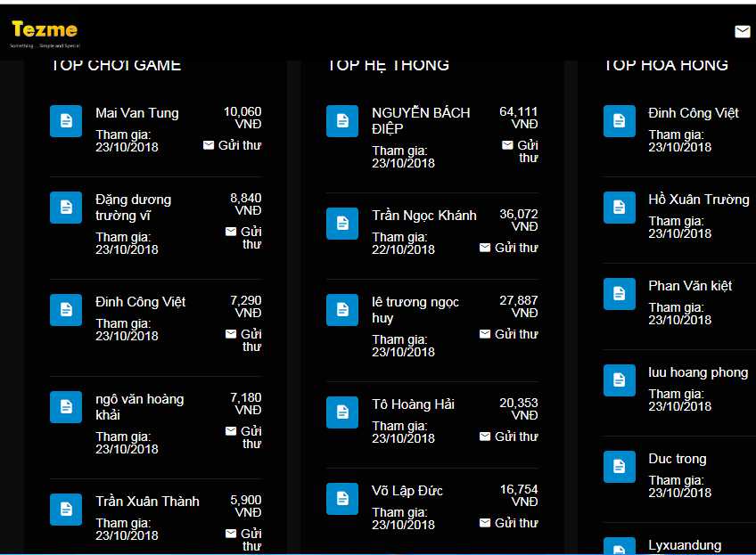Click document icon beside NGUYỄN BÁCH ĐIỆP
756x555 pixels.
[342, 121]
